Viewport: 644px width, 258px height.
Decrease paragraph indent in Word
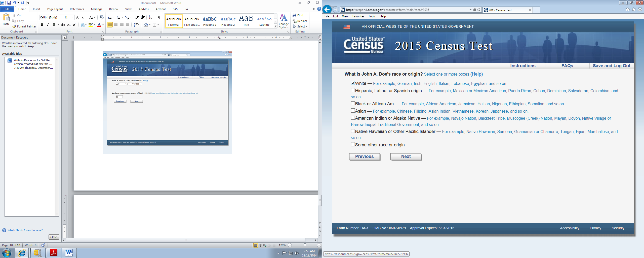click(x=137, y=17)
